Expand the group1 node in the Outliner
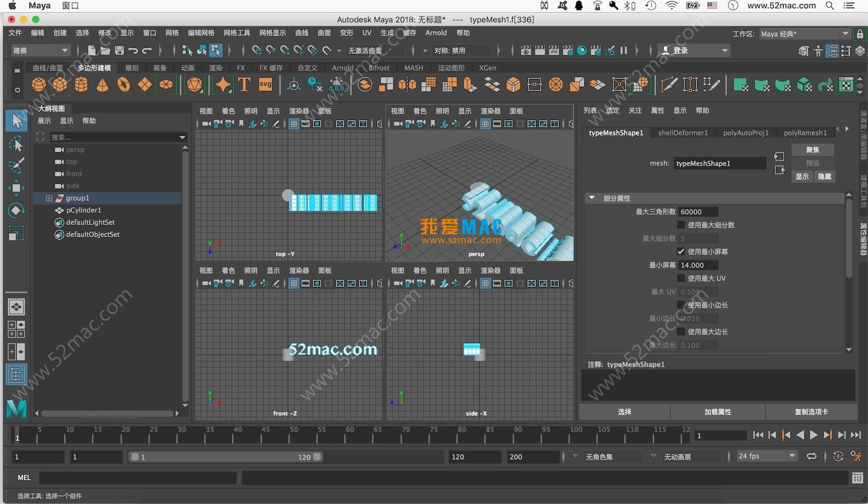The height and width of the screenshot is (504, 868). (x=49, y=198)
